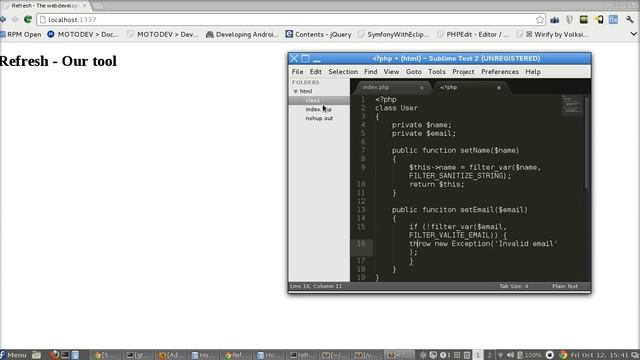Image resolution: width=640 pixels, height=360 pixels.
Task: Launch Firefox from the taskbar
Action: click(54, 355)
